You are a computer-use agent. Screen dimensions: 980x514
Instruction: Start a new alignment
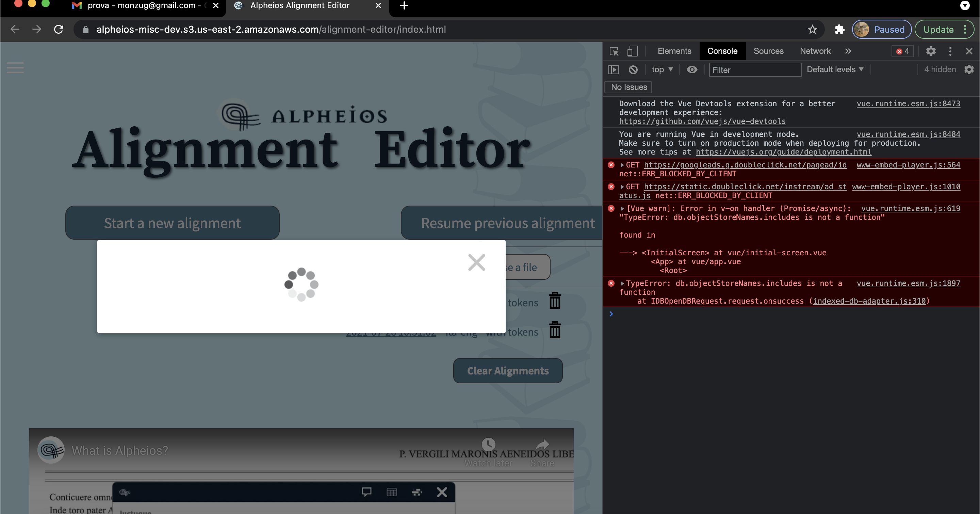pos(172,223)
